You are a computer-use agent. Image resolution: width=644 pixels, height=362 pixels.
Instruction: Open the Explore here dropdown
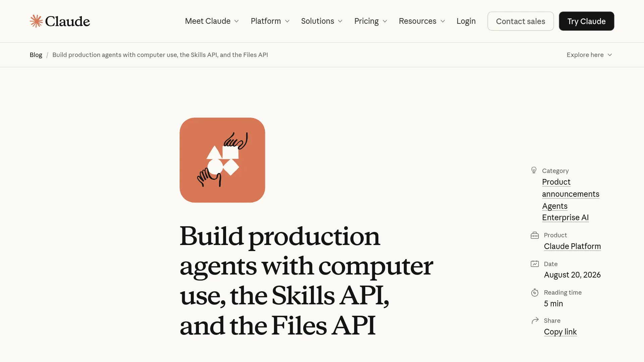pos(589,55)
